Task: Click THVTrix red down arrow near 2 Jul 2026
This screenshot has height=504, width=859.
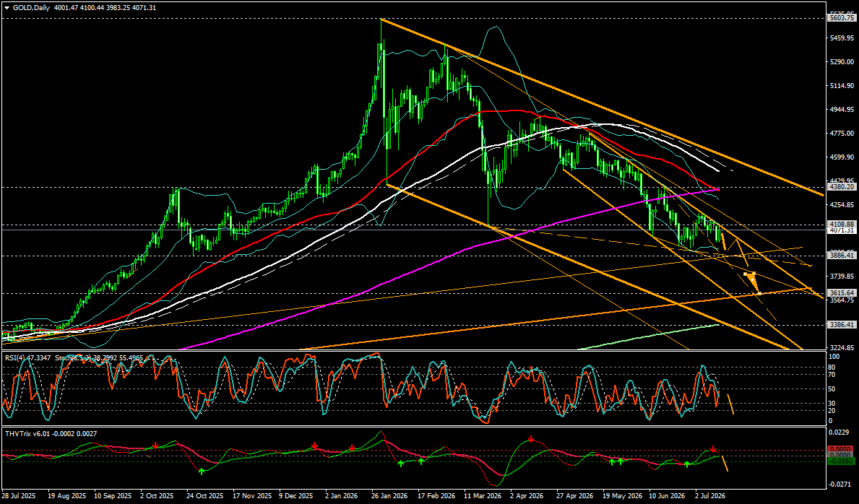Action: (x=713, y=448)
